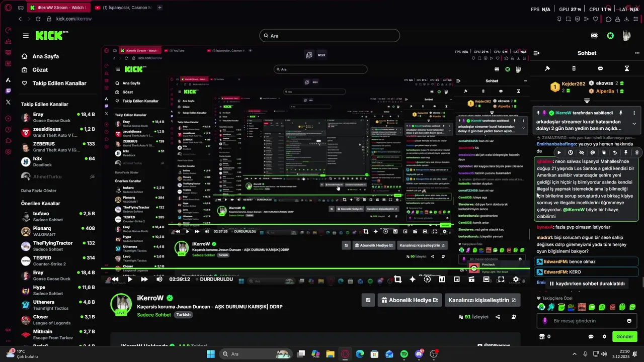Reply using the message toolbar reply arrow
This screenshot has width=644, height=362.
point(615,152)
